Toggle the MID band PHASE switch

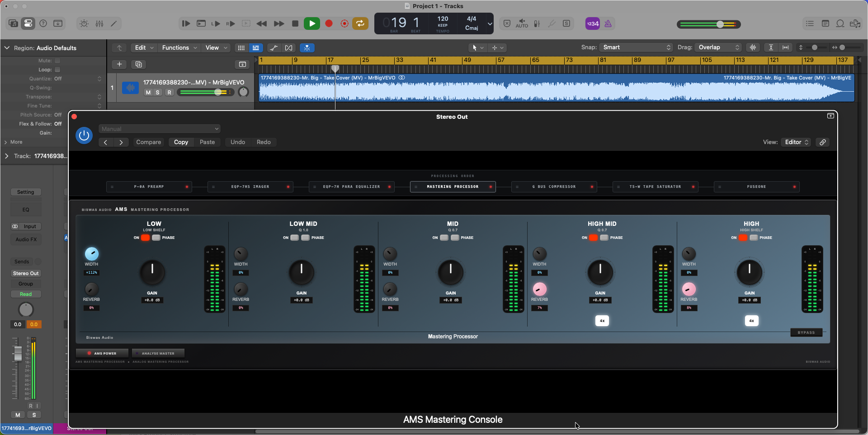click(455, 238)
